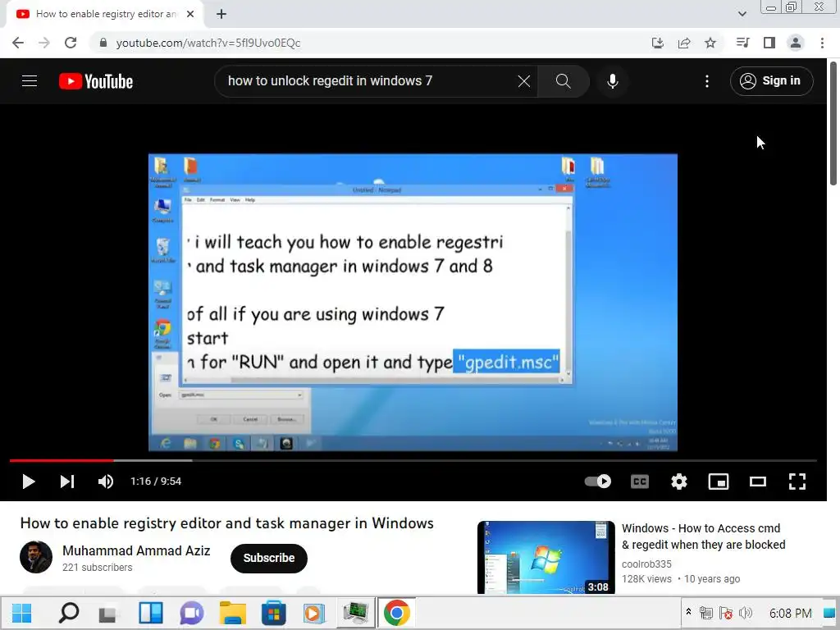Skip to the next video
Viewport: 840px width, 630px height.
67,481
